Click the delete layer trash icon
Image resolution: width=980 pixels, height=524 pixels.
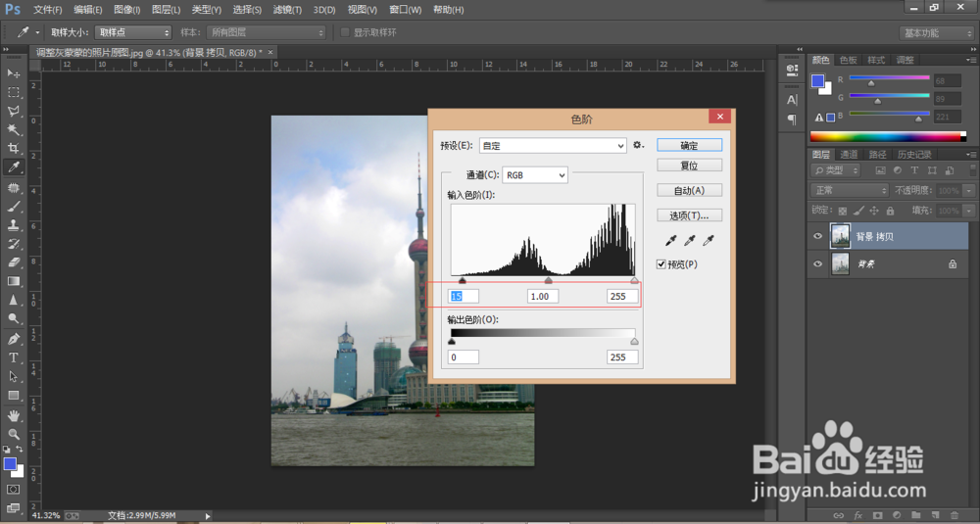pyautogui.click(x=954, y=515)
